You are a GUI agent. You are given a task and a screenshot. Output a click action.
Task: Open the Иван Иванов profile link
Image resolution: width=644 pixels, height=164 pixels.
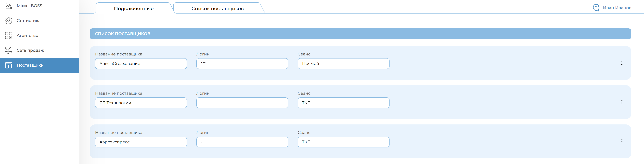pyautogui.click(x=617, y=8)
